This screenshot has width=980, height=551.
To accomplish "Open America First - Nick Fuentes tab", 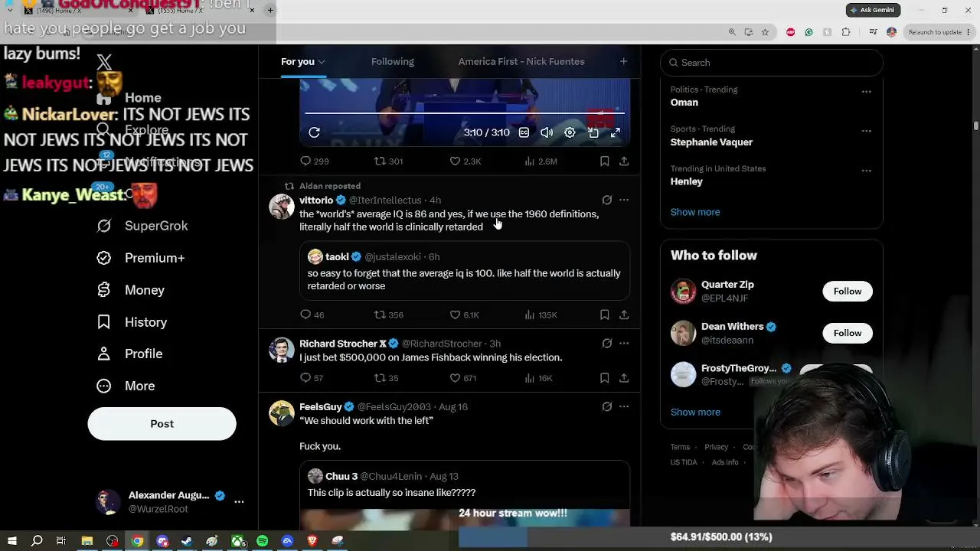I will (x=521, y=61).
